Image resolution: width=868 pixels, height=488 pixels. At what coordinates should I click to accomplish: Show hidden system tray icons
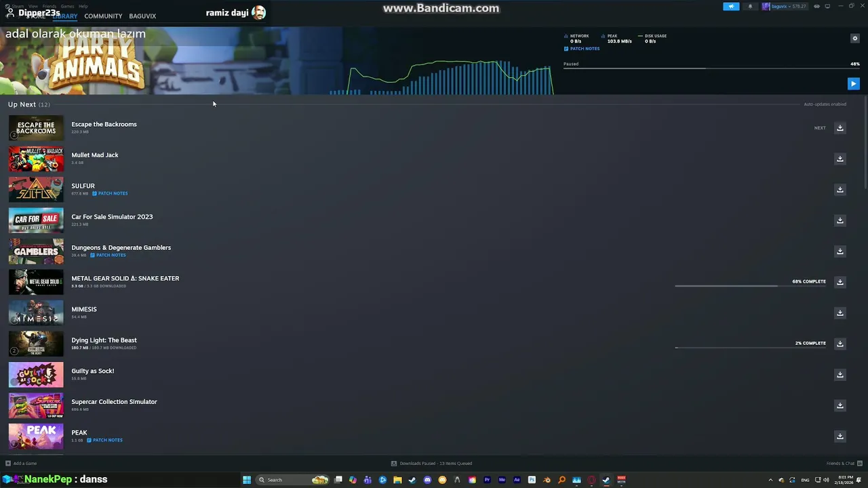(770, 480)
